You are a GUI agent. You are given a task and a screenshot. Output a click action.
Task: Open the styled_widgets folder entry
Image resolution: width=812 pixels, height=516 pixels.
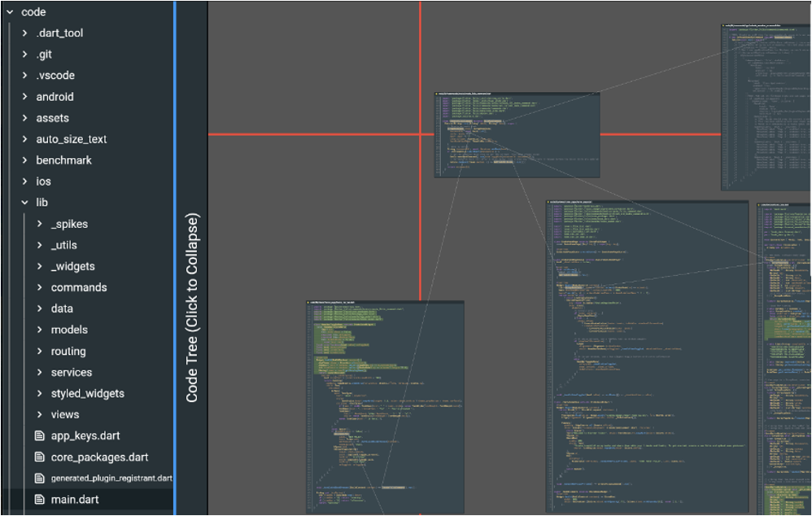coord(88,394)
